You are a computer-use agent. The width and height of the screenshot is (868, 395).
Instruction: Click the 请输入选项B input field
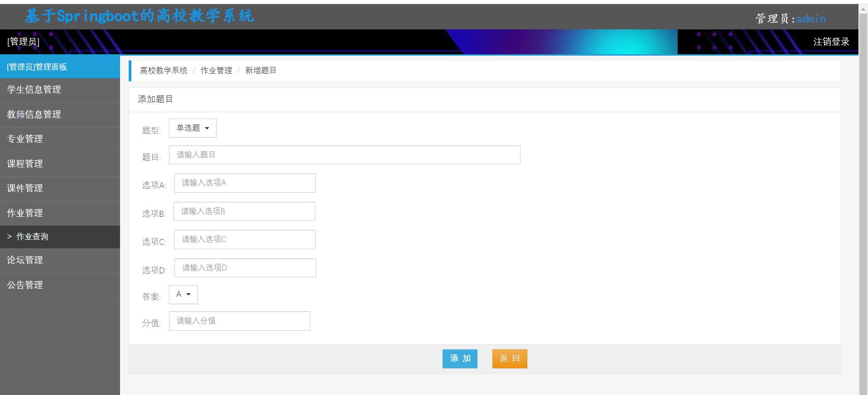pos(244,211)
